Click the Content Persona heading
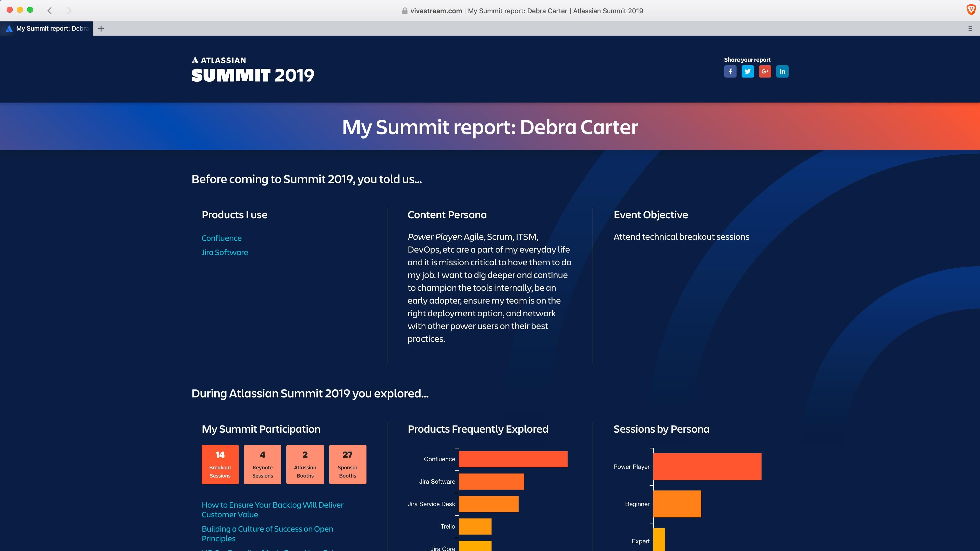This screenshot has height=551, width=980. click(x=447, y=215)
